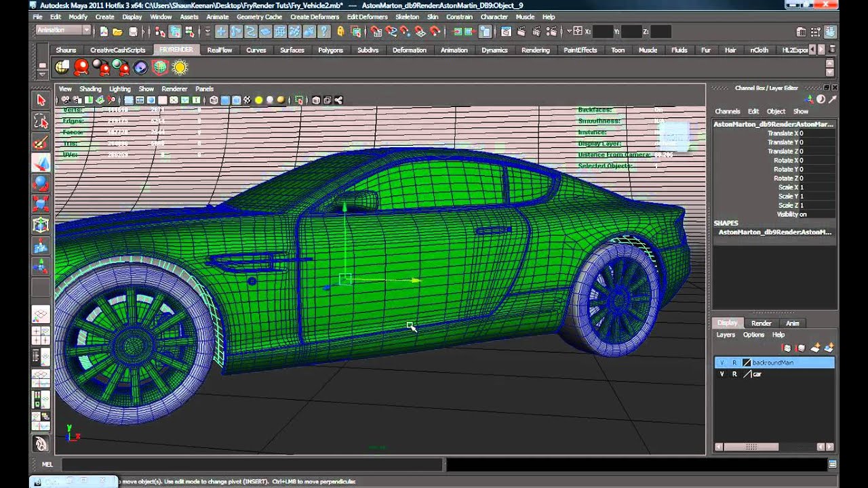
Task: Toggle the Channel Box / Layer Editor icon
Action: pyautogui.click(x=831, y=31)
